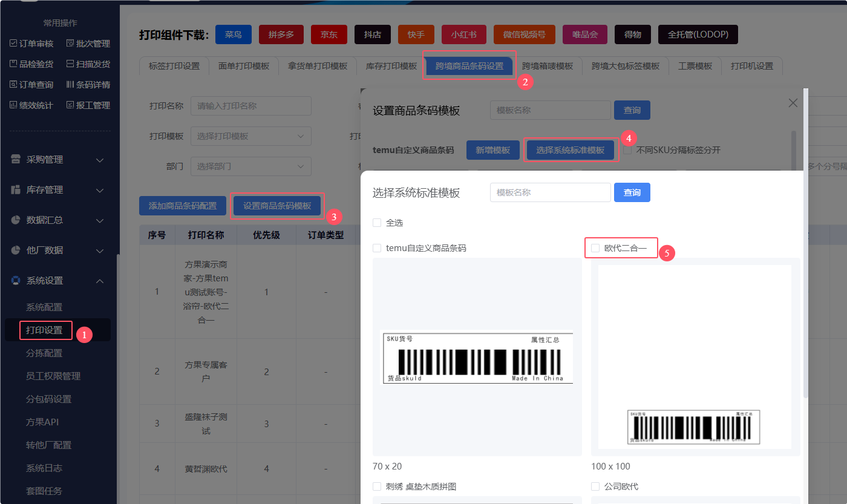Switch to the 标签打印设置 tab
This screenshot has height=504, width=847.
point(174,66)
